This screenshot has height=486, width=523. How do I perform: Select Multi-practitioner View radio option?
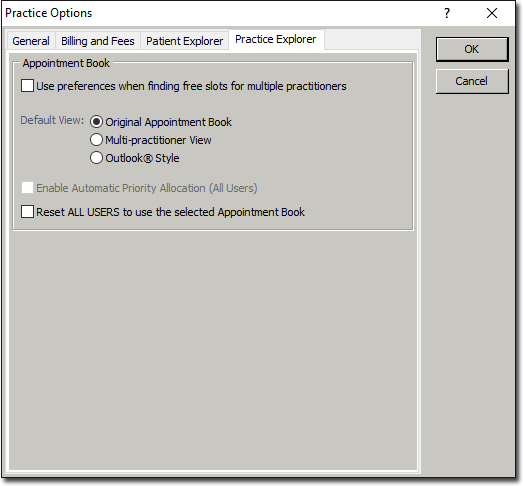point(96,140)
